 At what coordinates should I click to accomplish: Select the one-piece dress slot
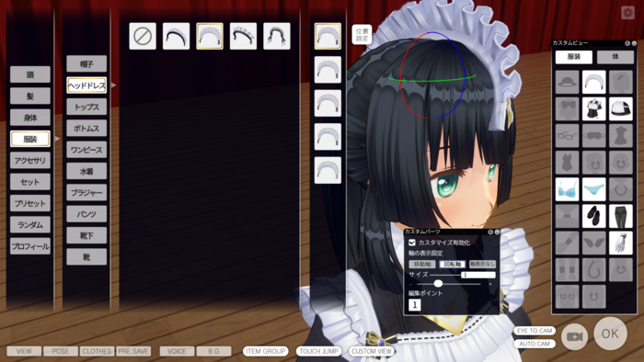pos(621,136)
